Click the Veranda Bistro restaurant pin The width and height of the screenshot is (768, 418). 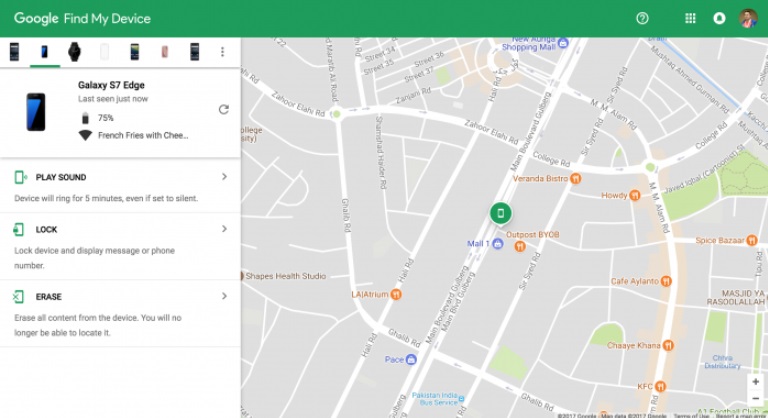click(x=576, y=179)
